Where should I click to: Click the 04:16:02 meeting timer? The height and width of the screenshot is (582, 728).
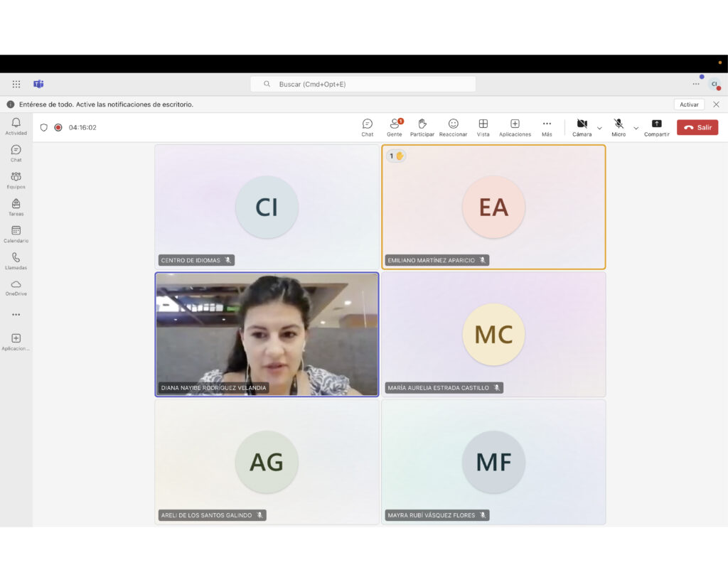(82, 128)
